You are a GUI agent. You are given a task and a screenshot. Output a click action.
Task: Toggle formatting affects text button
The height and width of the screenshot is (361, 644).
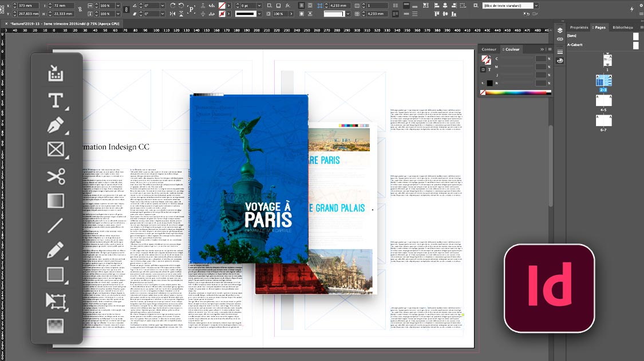(489, 69)
